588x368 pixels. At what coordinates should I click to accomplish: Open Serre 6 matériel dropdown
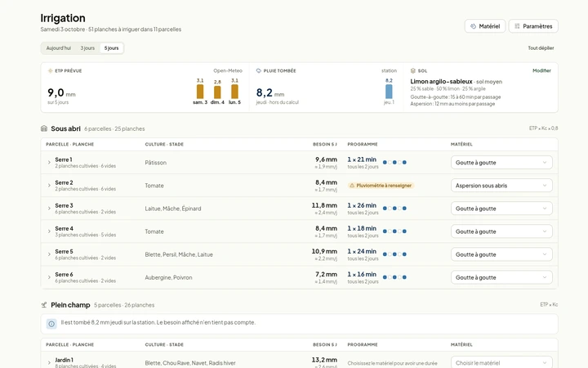501,277
